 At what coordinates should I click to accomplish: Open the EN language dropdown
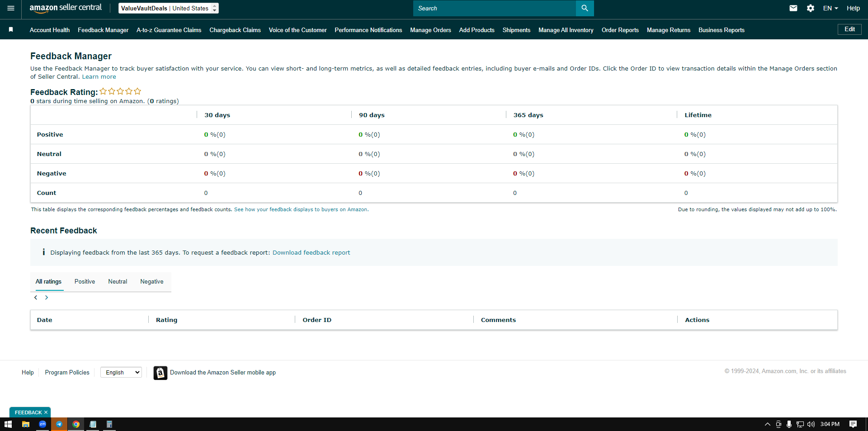coord(830,8)
